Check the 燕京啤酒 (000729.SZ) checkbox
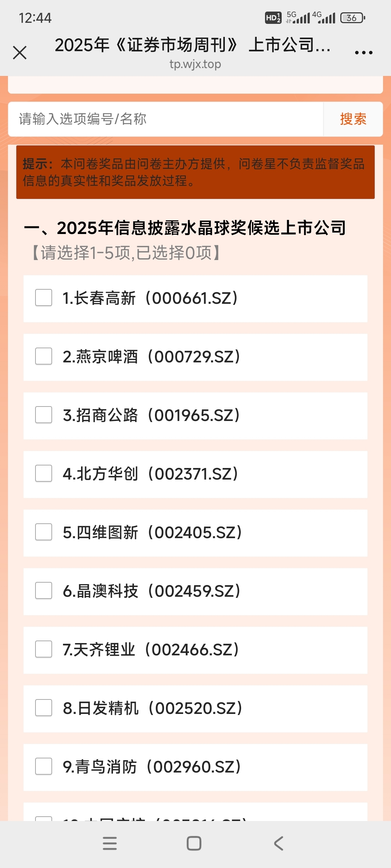Viewport: 391px width, 868px height. [43, 356]
